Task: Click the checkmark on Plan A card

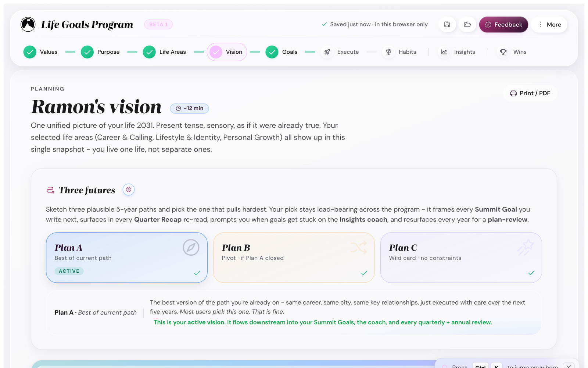Action: 197,273
